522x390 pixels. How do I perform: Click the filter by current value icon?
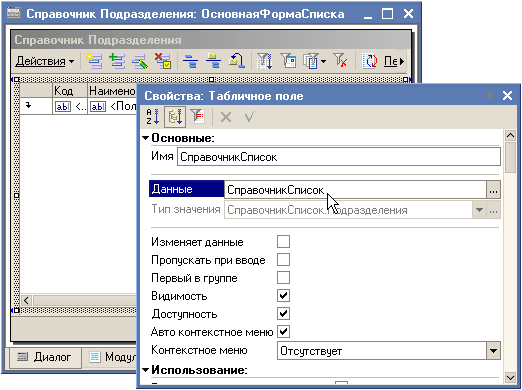(x=288, y=61)
